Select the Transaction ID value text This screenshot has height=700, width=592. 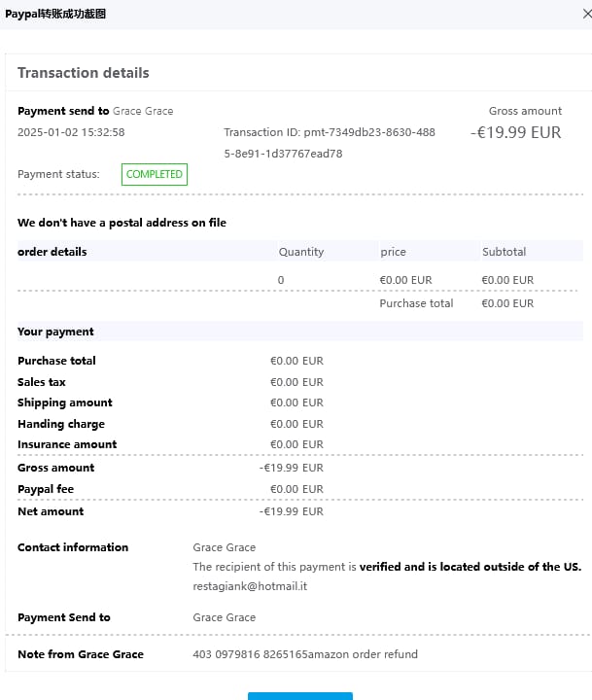(330, 143)
